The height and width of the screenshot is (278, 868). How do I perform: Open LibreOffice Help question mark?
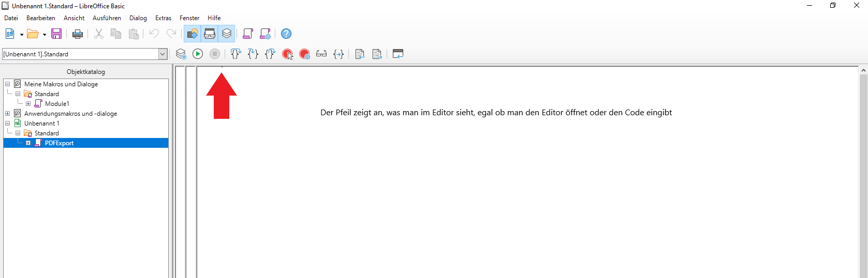click(x=286, y=34)
